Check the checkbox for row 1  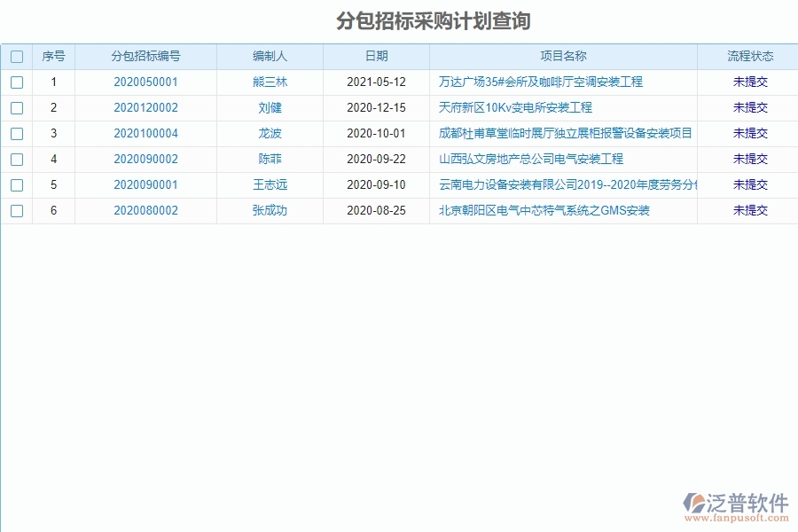point(16,82)
